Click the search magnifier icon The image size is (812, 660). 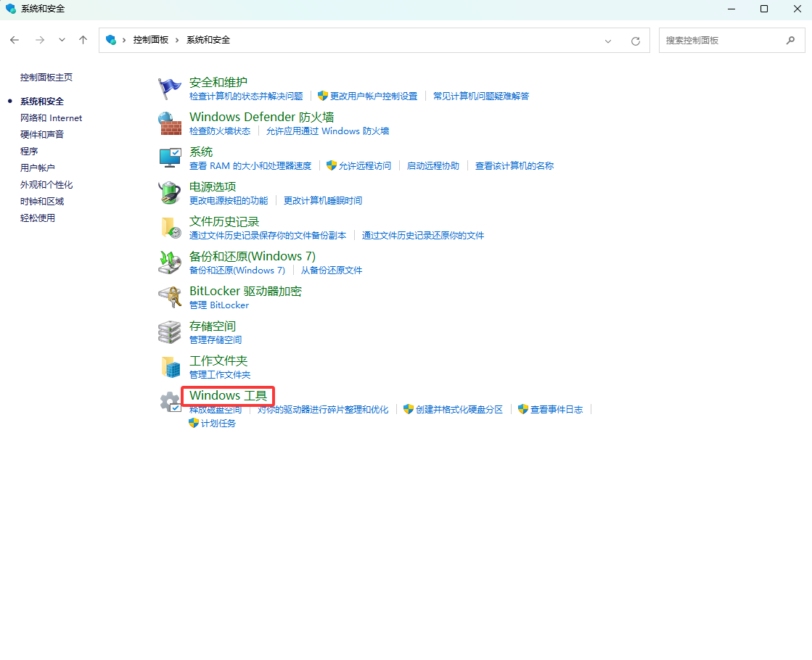pos(790,41)
